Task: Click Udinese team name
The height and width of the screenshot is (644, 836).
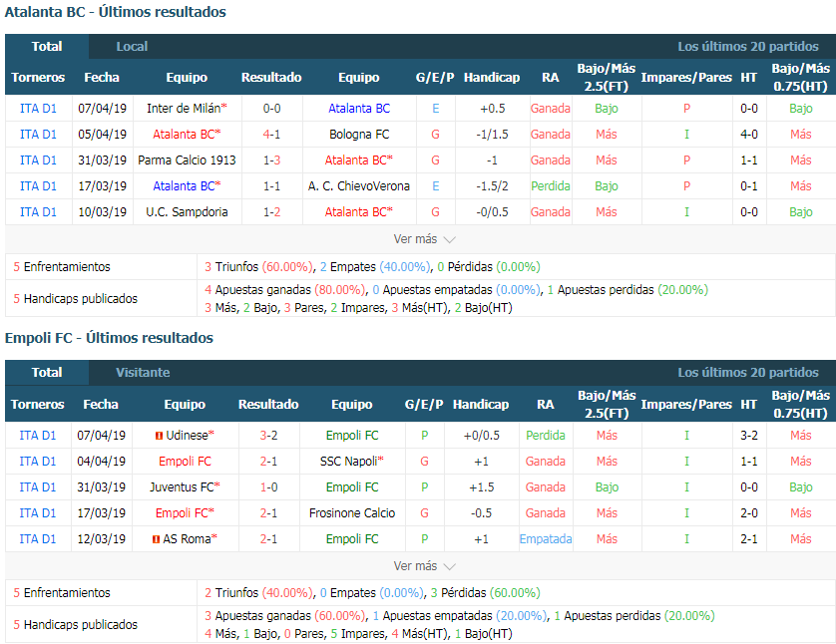Action: coord(187,436)
